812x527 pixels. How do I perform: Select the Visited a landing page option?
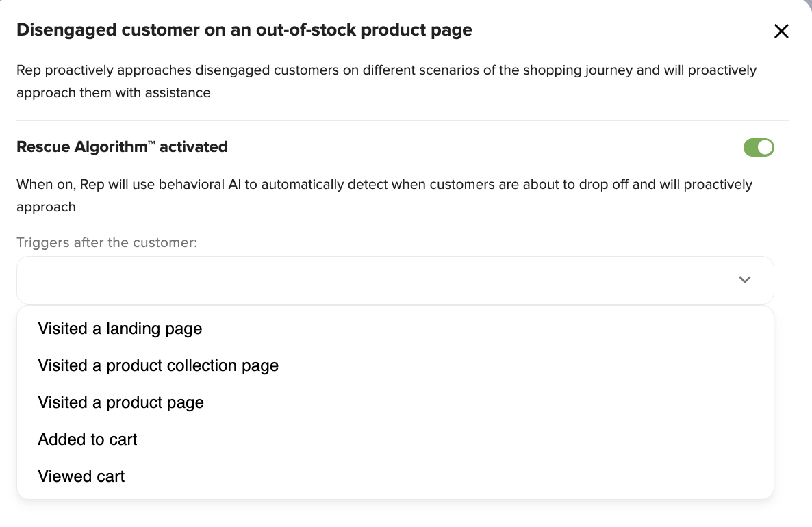[x=395, y=329]
